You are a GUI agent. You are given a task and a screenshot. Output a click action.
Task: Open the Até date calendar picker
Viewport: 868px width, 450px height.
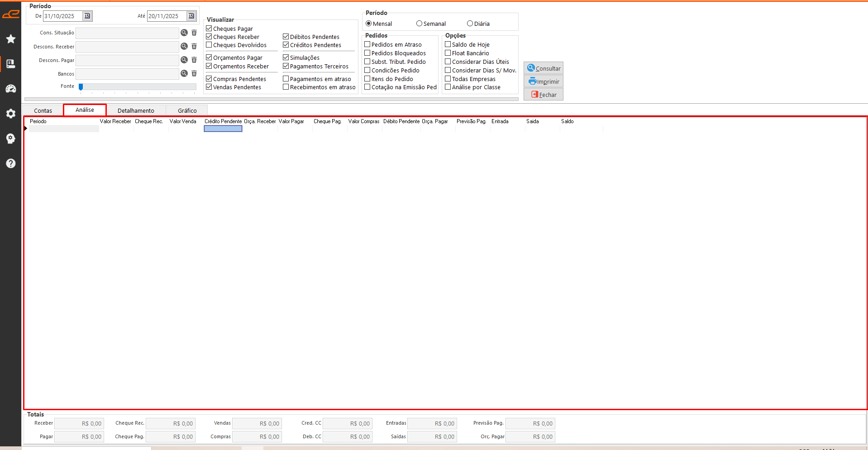191,16
